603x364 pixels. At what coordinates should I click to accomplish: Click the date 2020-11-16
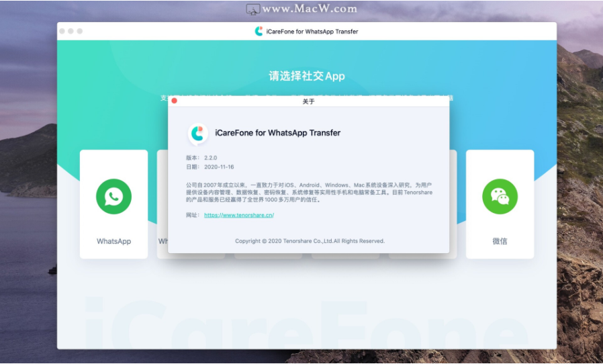(219, 167)
